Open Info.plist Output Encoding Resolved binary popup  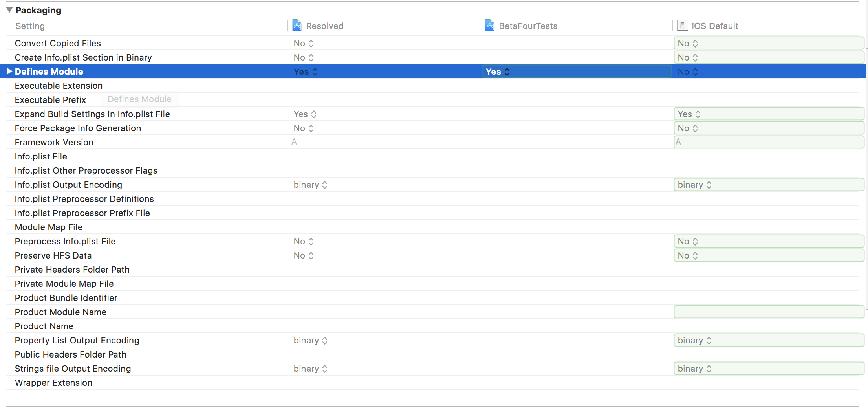click(x=311, y=185)
